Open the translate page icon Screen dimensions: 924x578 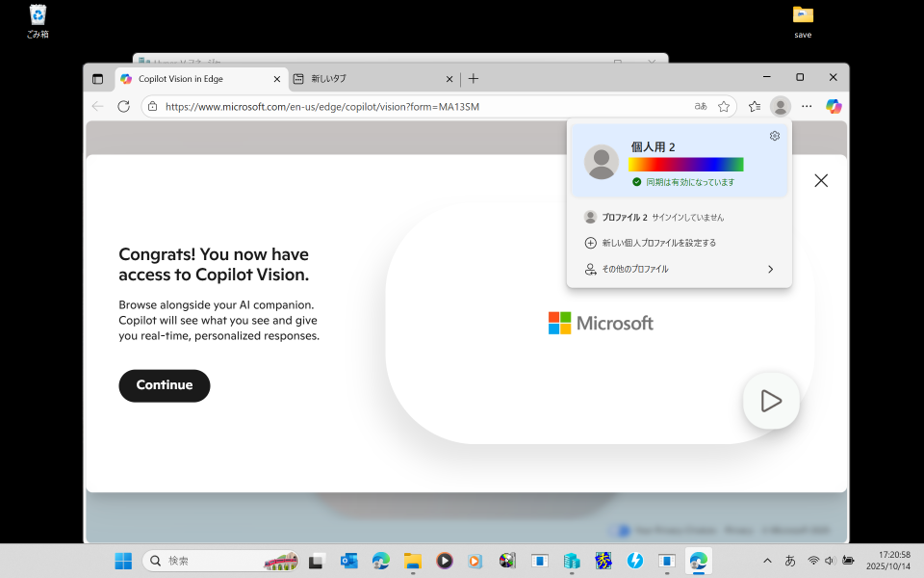click(701, 106)
